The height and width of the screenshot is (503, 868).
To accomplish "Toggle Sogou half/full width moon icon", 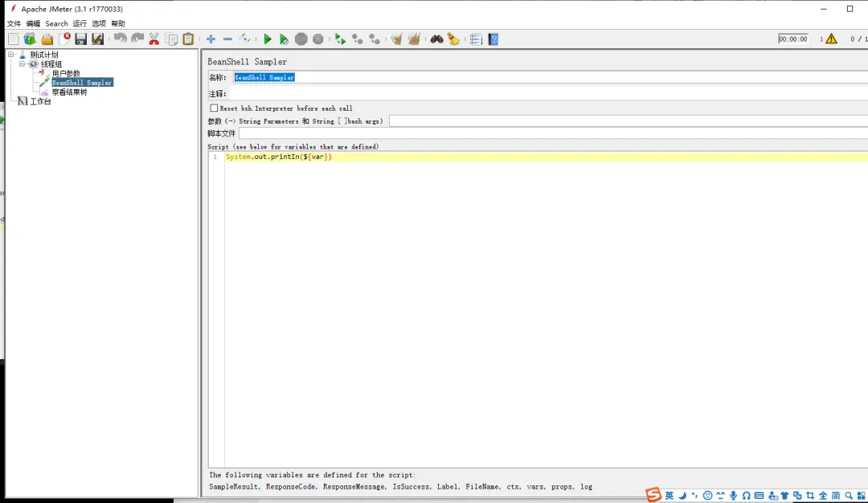I will pyautogui.click(x=682, y=495).
